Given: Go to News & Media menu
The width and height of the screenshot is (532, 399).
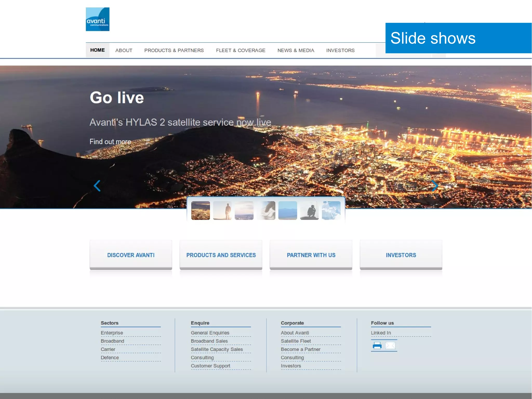Looking at the screenshot, I should coord(296,50).
